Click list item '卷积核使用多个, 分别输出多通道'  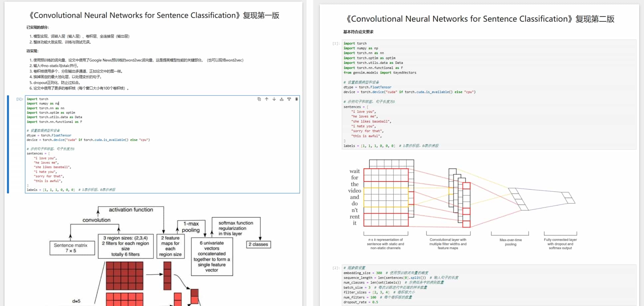[76, 71]
